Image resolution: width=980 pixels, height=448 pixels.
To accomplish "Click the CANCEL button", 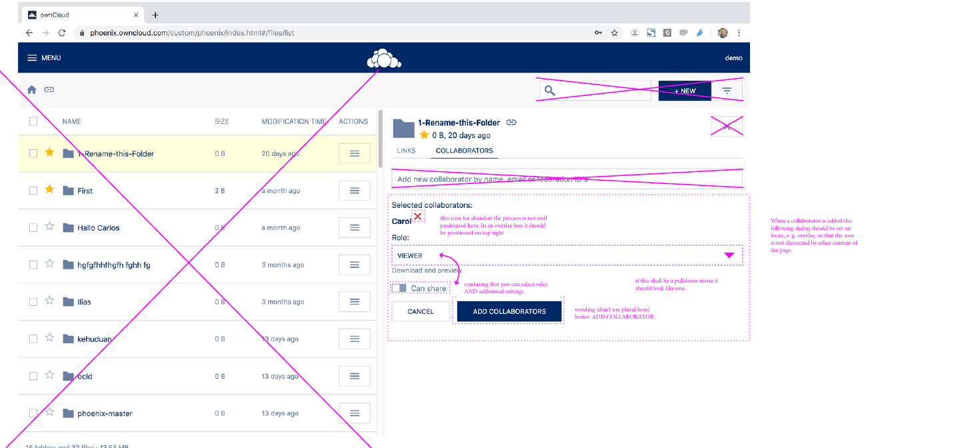I will (421, 311).
